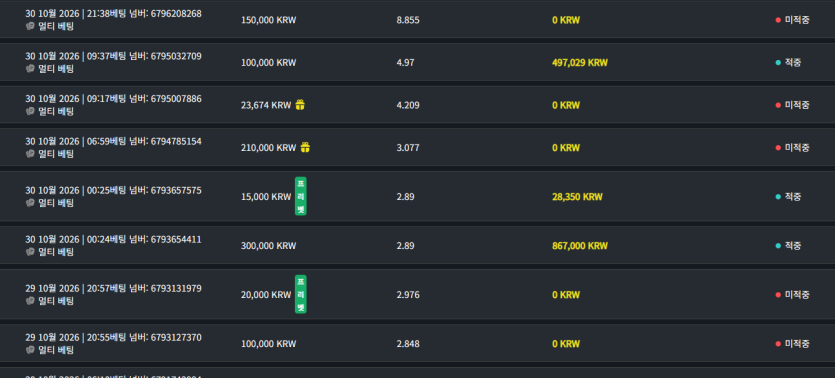
Task: Expand bet row number 6794785154
Action: (418, 147)
